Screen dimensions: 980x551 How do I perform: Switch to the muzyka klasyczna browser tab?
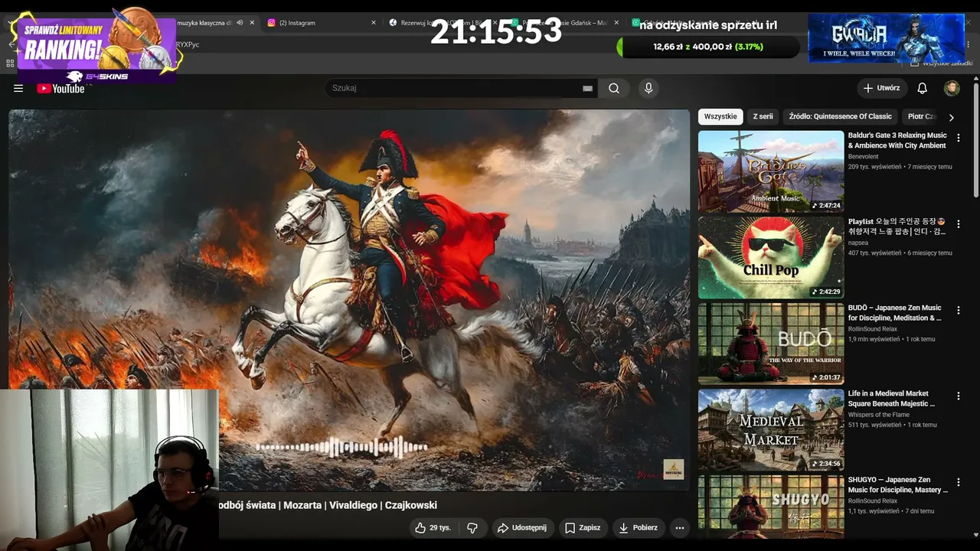click(204, 23)
